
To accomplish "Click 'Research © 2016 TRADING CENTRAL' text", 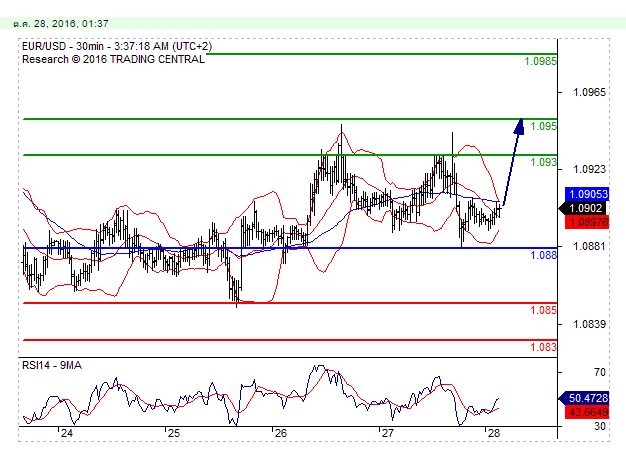I will pyautogui.click(x=113, y=59).
